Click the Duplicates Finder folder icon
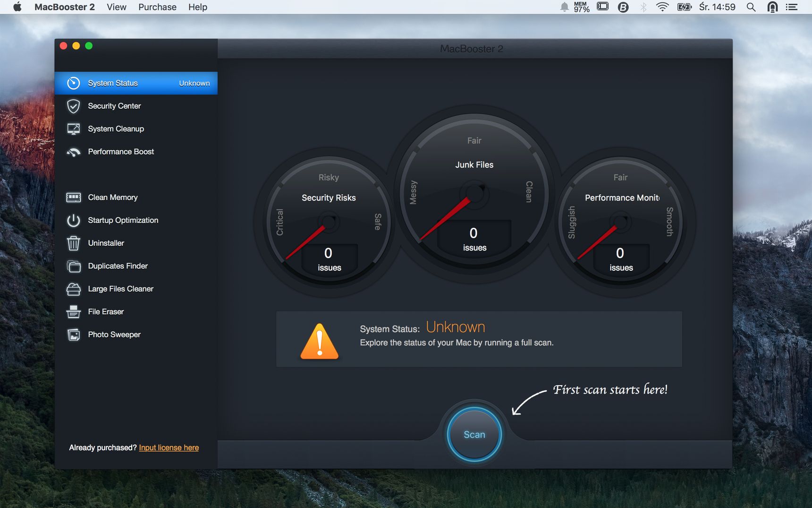Image resolution: width=812 pixels, height=508 pixels. point(73,267)
